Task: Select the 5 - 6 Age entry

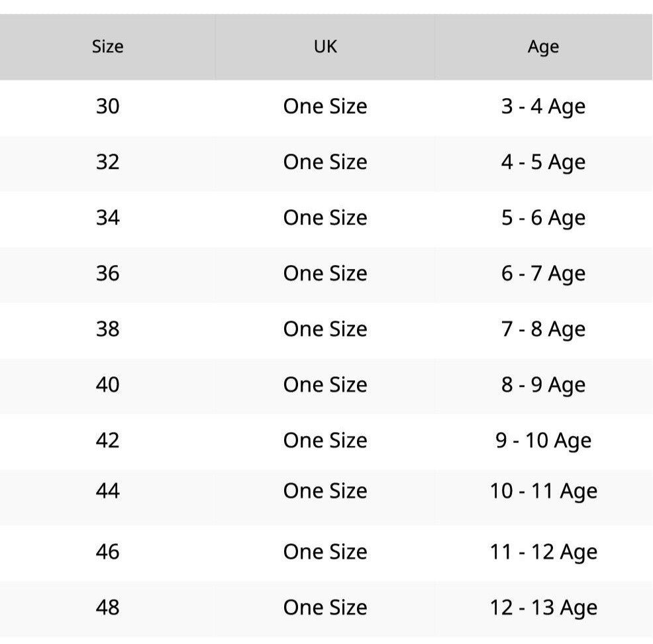Action: coord(543,218)
